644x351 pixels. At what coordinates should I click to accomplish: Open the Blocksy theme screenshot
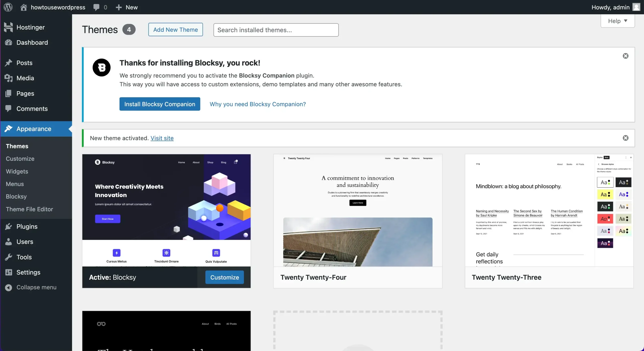point(167,210)
